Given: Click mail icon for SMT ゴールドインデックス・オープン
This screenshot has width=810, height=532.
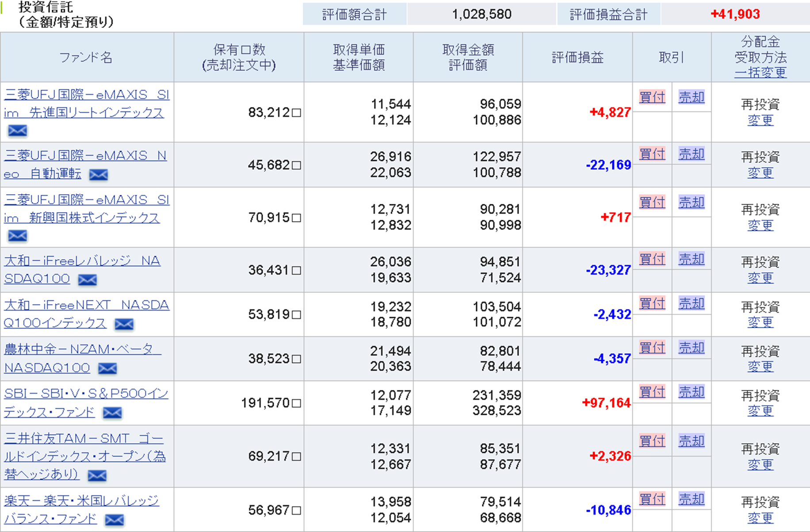Looking at the screenshot, I should coord(97,475).
